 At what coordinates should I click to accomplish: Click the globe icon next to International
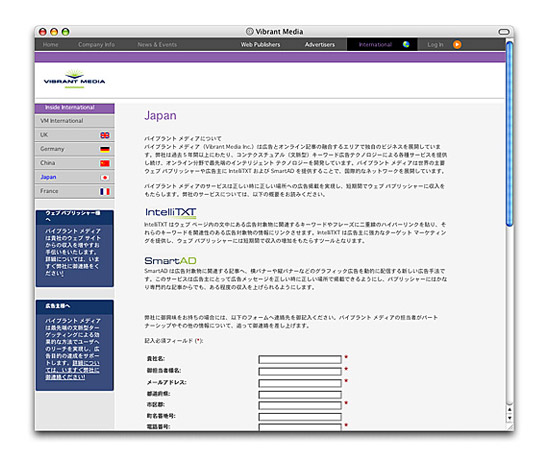point(406,44)
